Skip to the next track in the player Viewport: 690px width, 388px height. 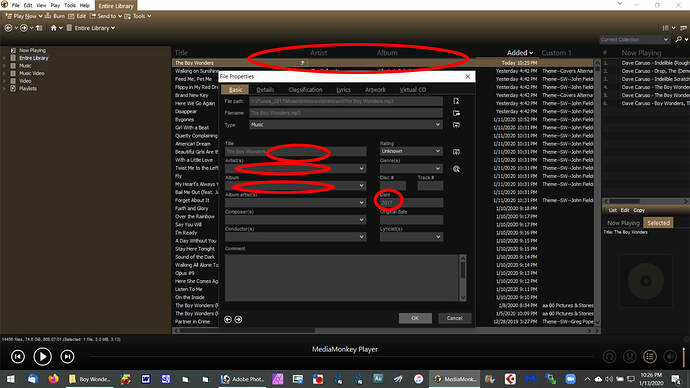coord(67,356)
